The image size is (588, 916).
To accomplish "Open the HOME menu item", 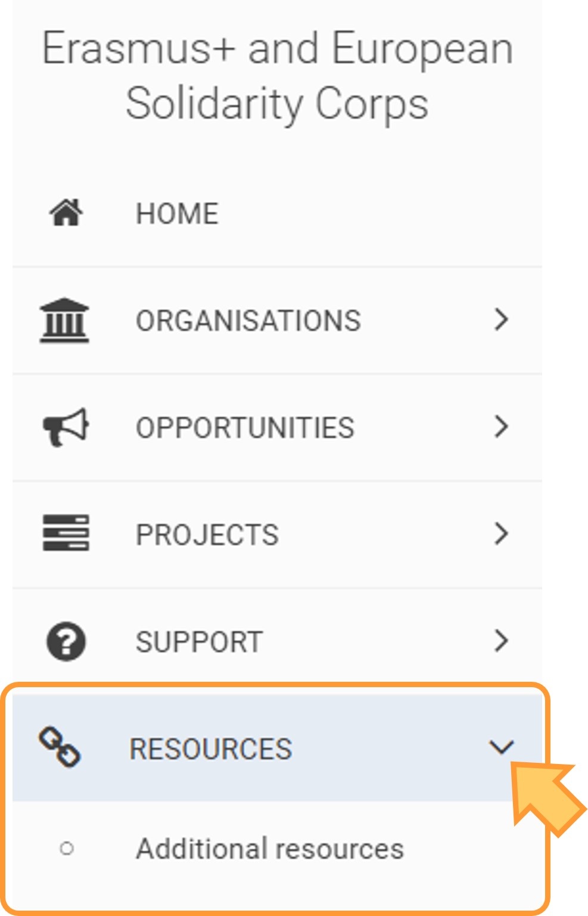I will pyautogui.click(x=277, y=213).
